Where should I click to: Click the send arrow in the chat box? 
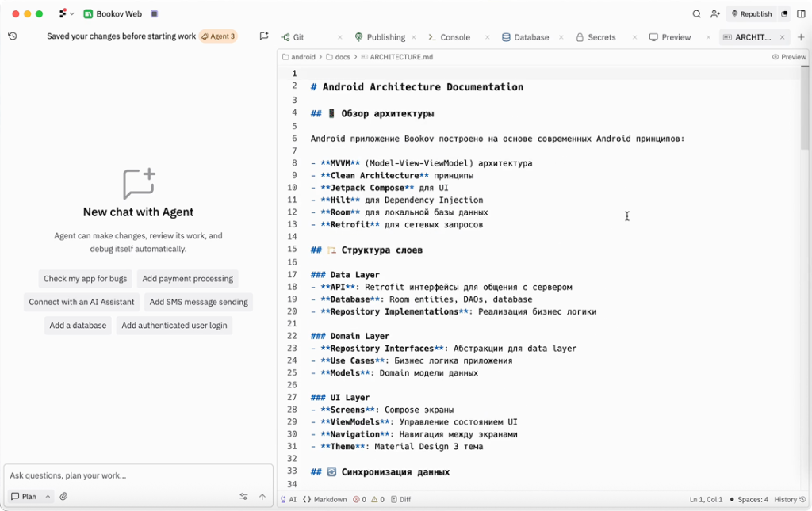click(262, 497)
